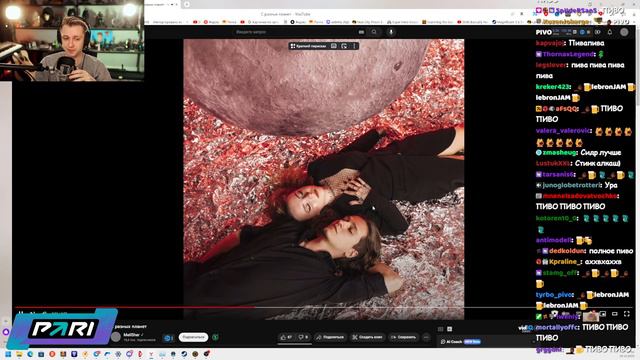Activate voice search microphone icon
Image resolution: width=640 pixels, height=360 pixels.
pos(391,32)
